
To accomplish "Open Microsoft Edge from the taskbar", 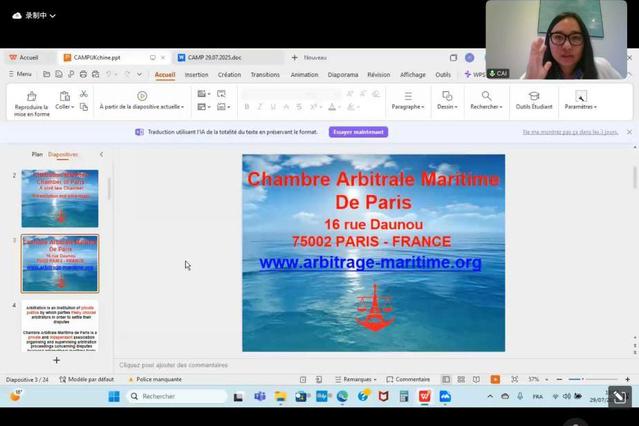I will [342, 396].
